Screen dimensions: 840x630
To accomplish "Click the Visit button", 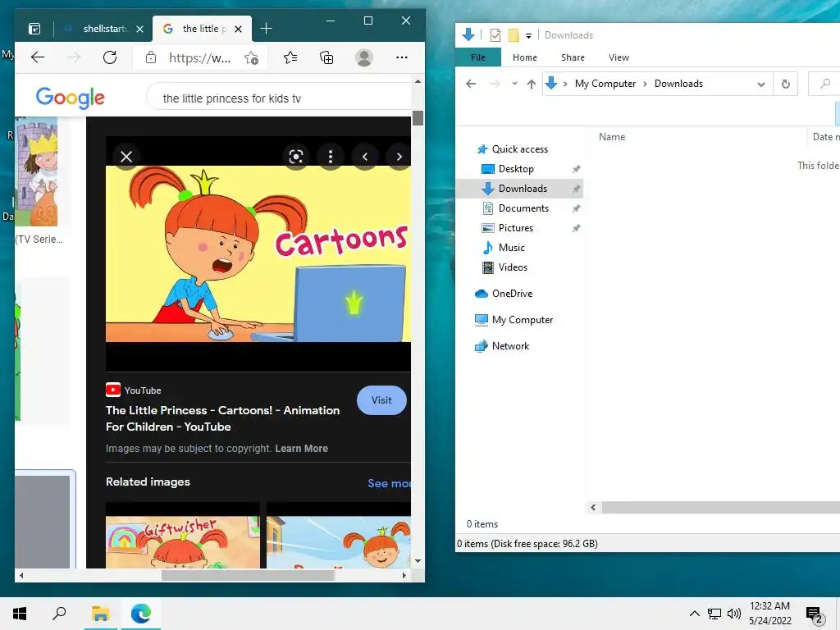I will coord(381,400).
